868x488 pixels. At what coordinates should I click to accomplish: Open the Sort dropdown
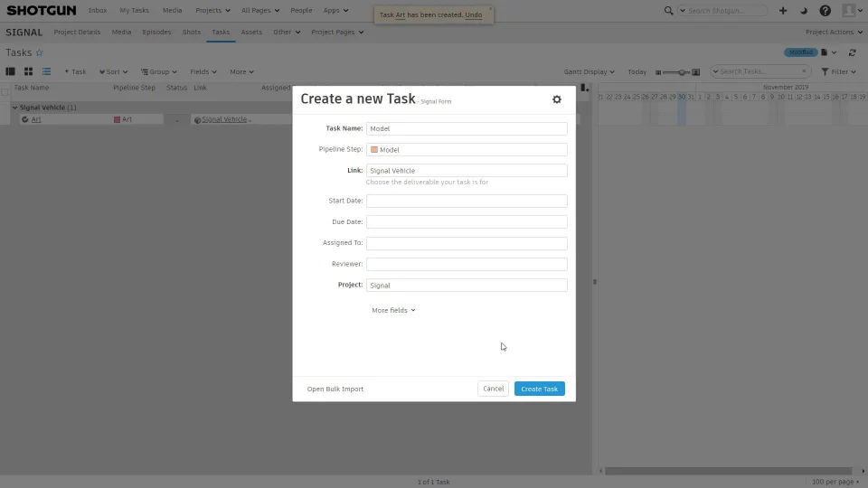[x=114, y=72]
